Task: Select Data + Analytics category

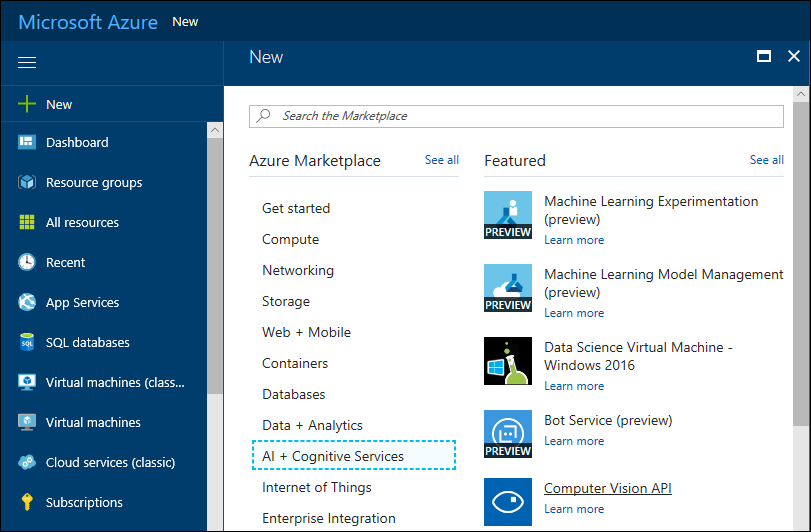Action: (x=312, y=425)
